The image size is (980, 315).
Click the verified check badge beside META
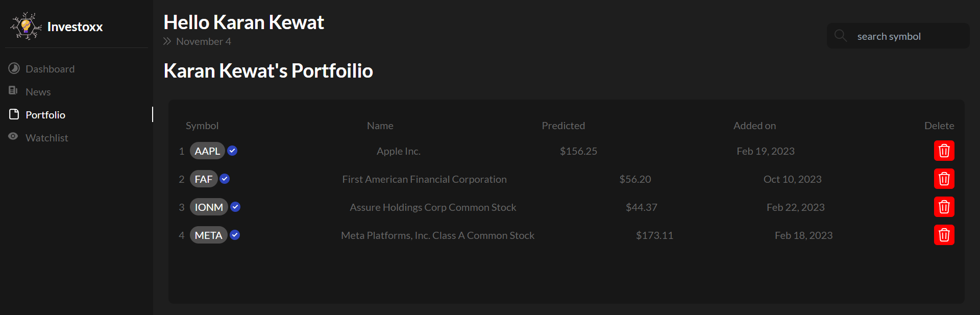click(x=235, y=235)
